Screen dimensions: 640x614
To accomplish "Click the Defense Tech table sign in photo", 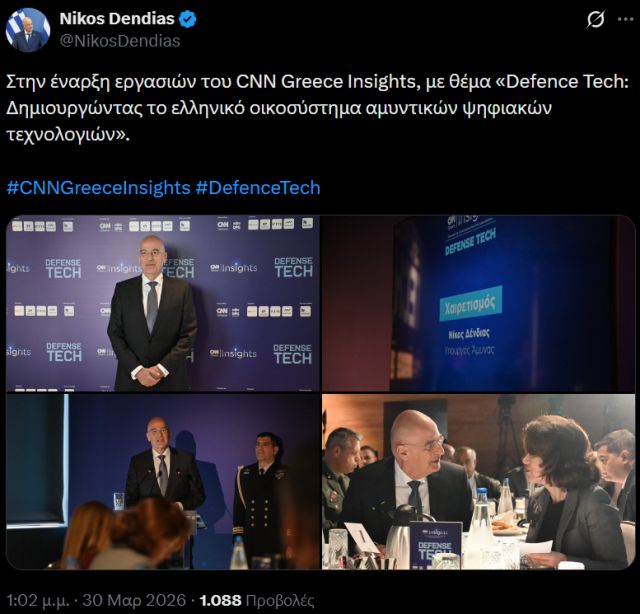I will pos(435,545).
